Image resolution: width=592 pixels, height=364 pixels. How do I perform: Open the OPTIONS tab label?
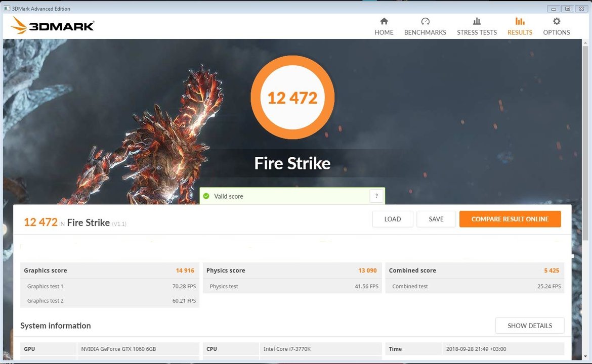pos(557,32)
